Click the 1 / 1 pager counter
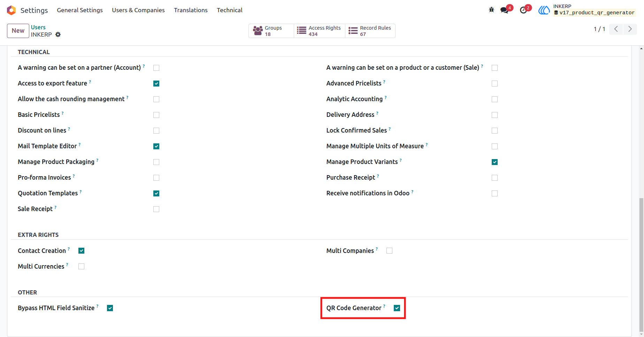The image size is (644, 337). [599, 29]
